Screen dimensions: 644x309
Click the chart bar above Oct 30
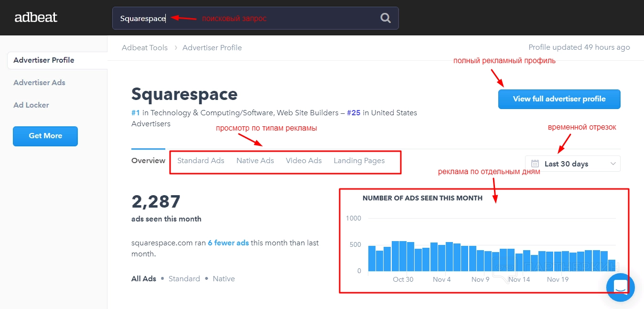click(x=403, y=256)
